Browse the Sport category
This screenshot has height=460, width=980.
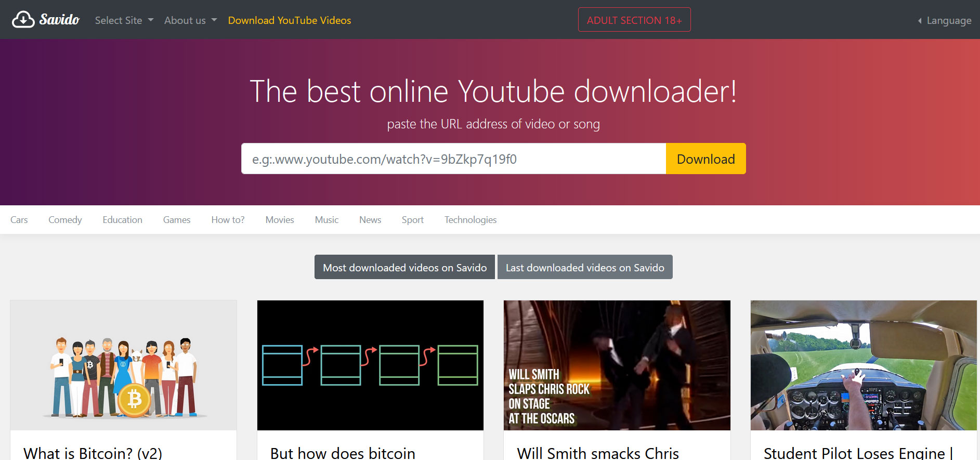pyautogui.click(x=413, y=220)
